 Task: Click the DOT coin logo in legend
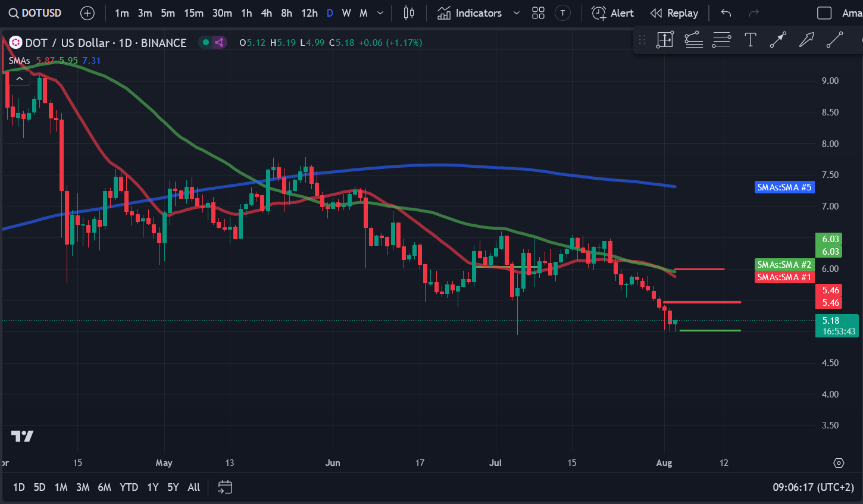[x=15, y=43]
